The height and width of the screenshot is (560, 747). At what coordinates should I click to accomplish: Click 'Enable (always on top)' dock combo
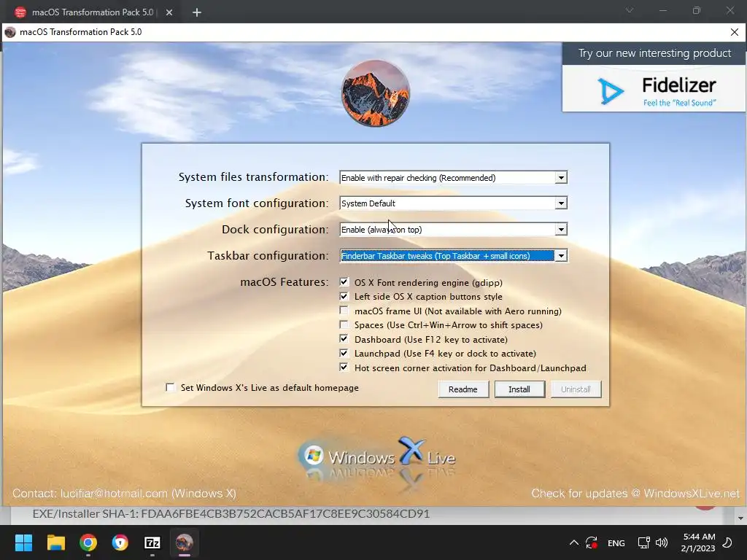[454, 230]
